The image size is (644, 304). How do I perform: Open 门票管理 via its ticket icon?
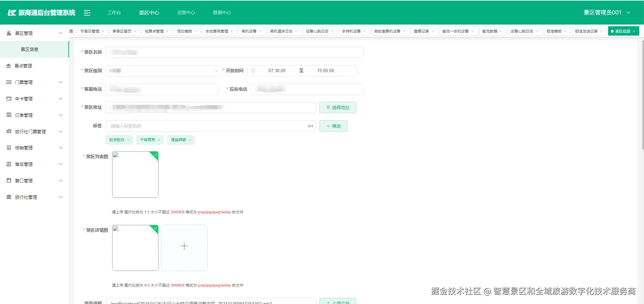pos(8,82)
